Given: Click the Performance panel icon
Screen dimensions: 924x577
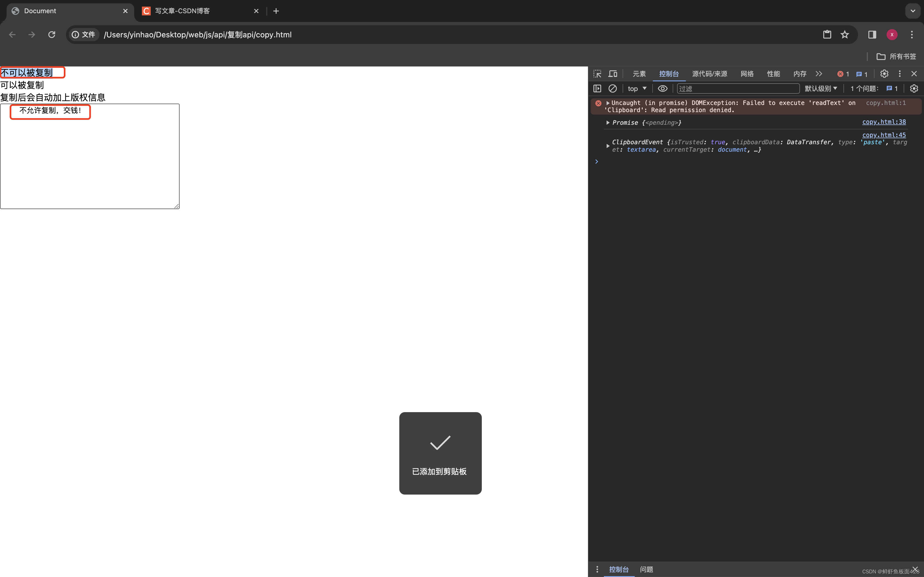Looking at the screenshot, I should (x=774, y=73).
